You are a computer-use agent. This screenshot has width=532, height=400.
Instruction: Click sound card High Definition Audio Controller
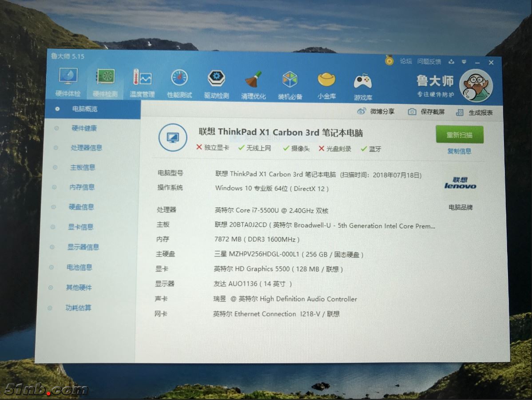pos(285,299)
